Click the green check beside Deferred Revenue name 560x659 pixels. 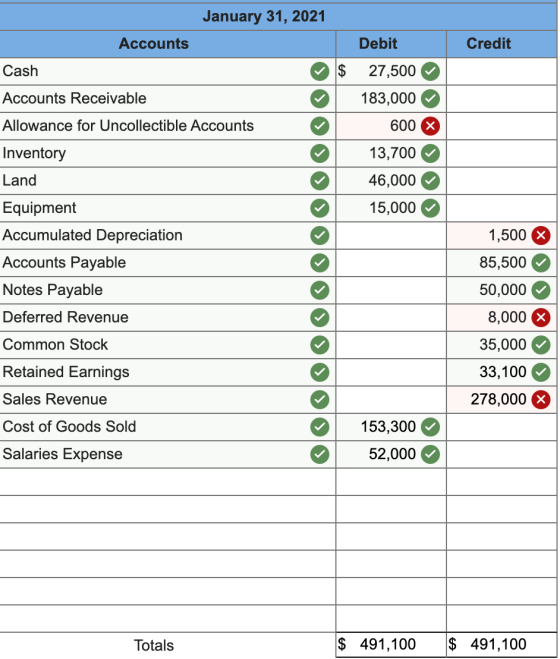click(x=320, y=317)
